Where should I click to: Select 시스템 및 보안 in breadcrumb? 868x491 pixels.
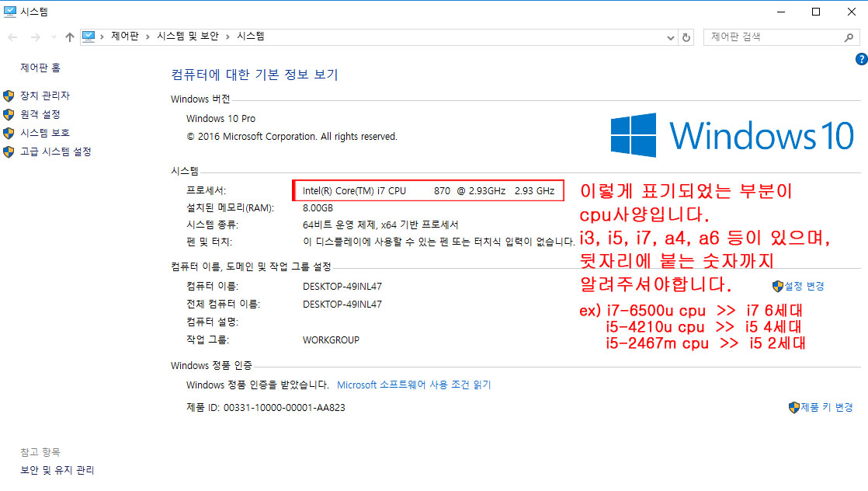[x=188, y=36]
